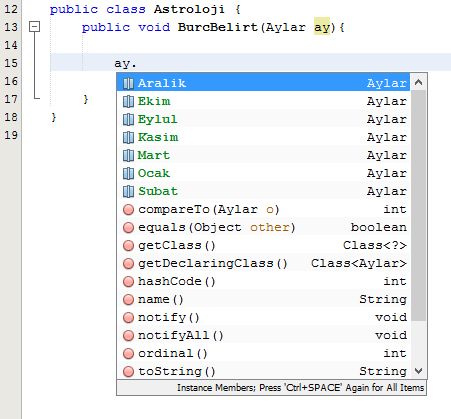Click line number 12 in the gutter

tap(11, 9)
